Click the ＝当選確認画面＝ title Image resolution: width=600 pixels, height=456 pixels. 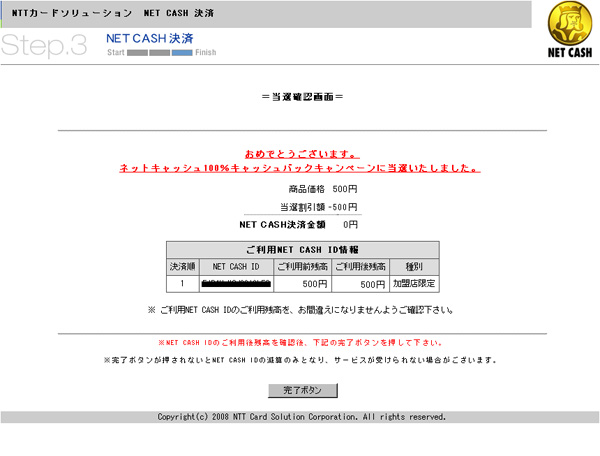tap(302, 97)
